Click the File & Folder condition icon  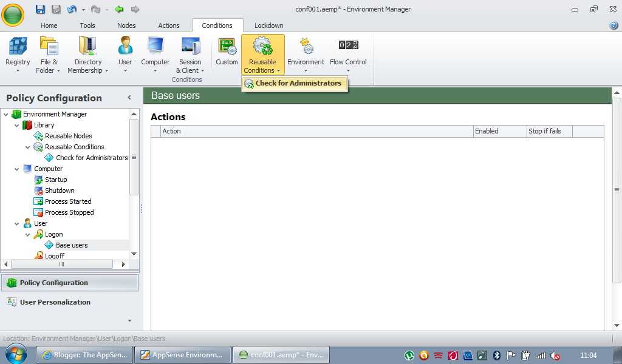[49, 49]
